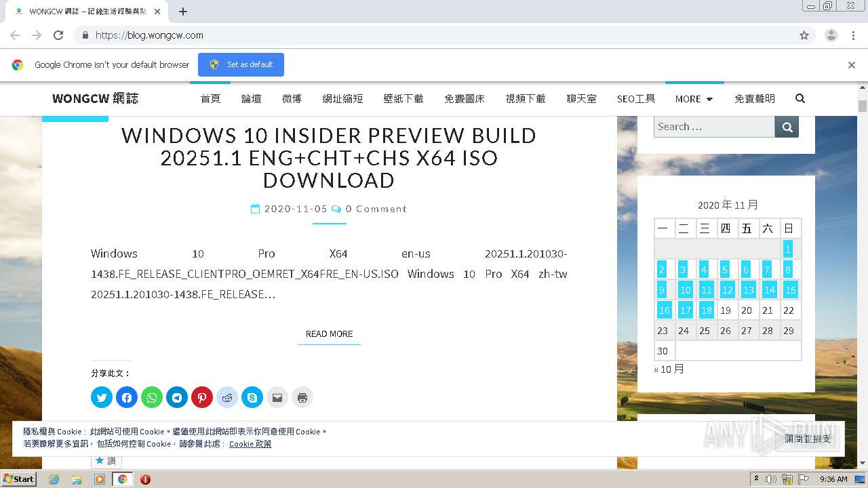Screen dimensions: 868x488
Task: Share post on Reddit
Action: [x=227, y=397]
